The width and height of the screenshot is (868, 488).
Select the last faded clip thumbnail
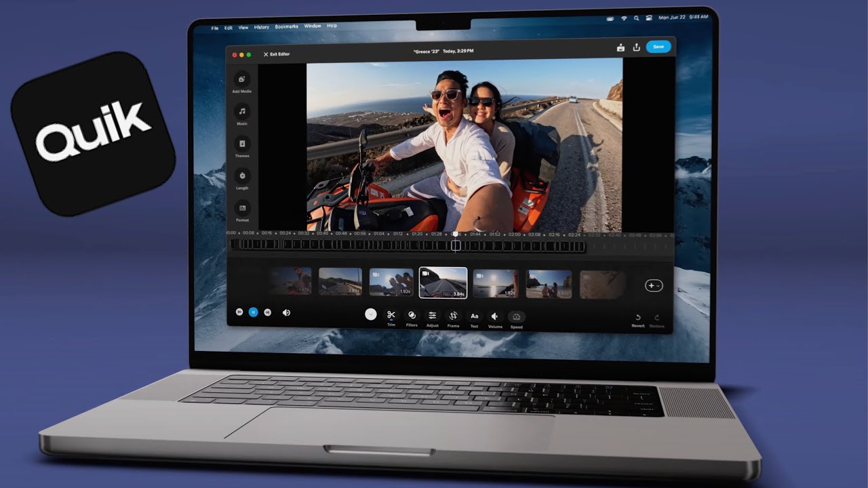click(x=602, y=285)
